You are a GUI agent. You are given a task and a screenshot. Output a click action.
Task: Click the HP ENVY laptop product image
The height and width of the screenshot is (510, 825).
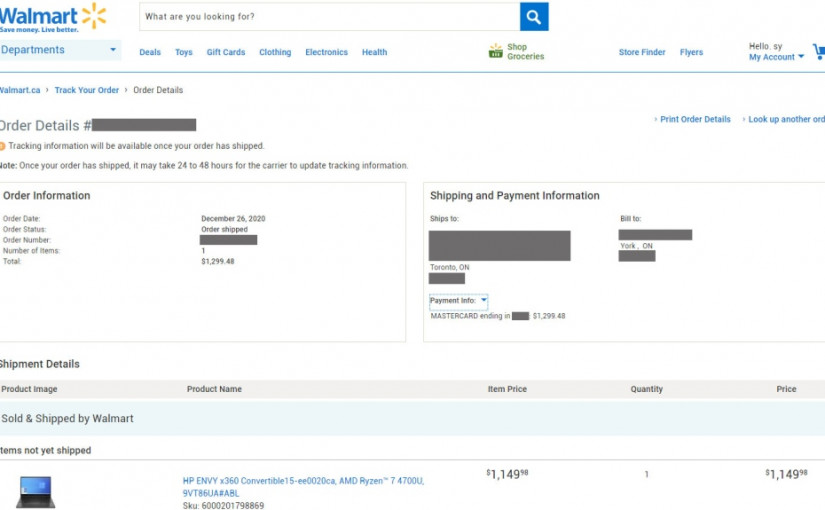pyautogui.click(x=36, y=490)
